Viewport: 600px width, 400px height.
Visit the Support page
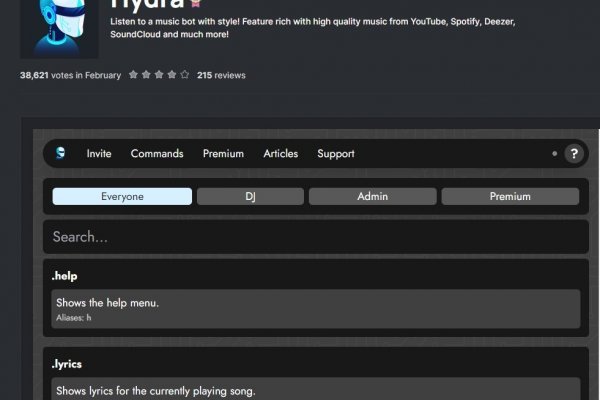pos(336,154)
